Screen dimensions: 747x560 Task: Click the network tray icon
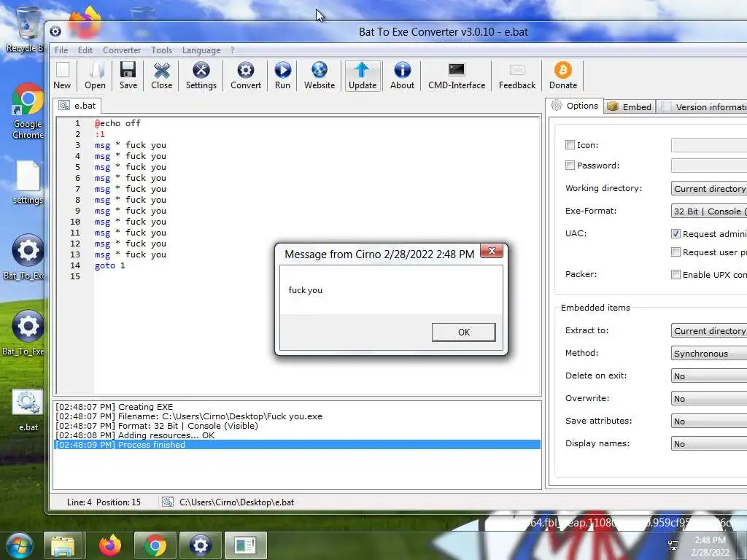point(673,545)
